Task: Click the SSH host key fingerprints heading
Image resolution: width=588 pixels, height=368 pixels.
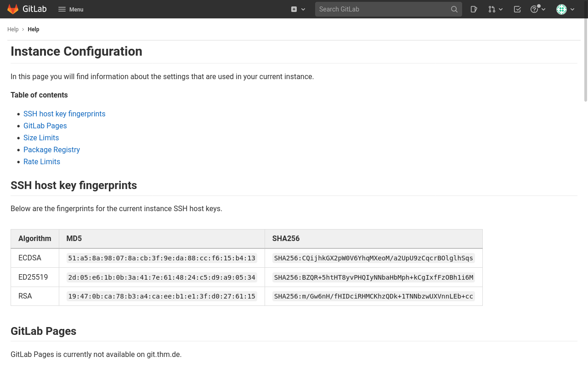Action: pyautogui.click(x=73, y=185)
